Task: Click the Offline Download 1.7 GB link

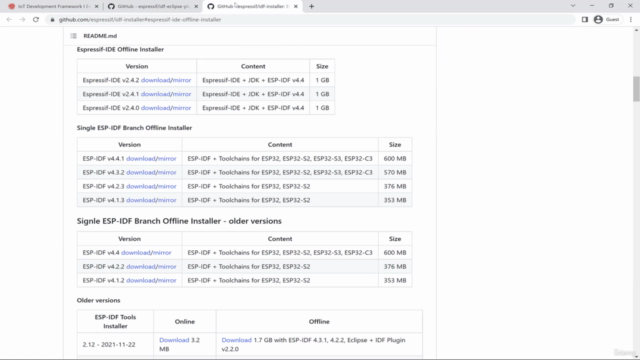Action: (236, 340)
